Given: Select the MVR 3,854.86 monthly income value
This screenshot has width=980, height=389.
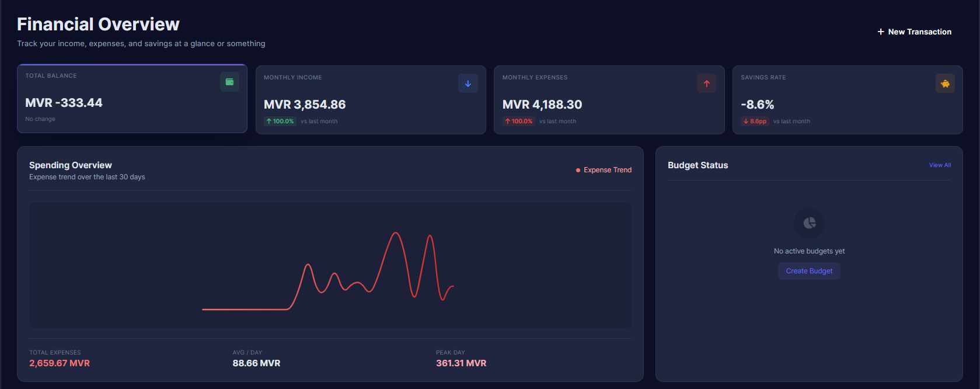Looking at the screenshot, I should coord(305,105).
